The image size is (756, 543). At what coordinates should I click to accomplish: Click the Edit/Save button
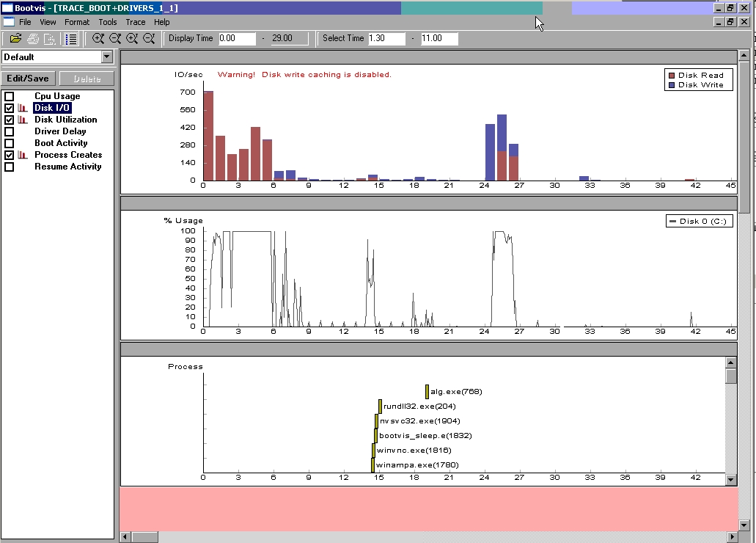(x=28, y=79)
